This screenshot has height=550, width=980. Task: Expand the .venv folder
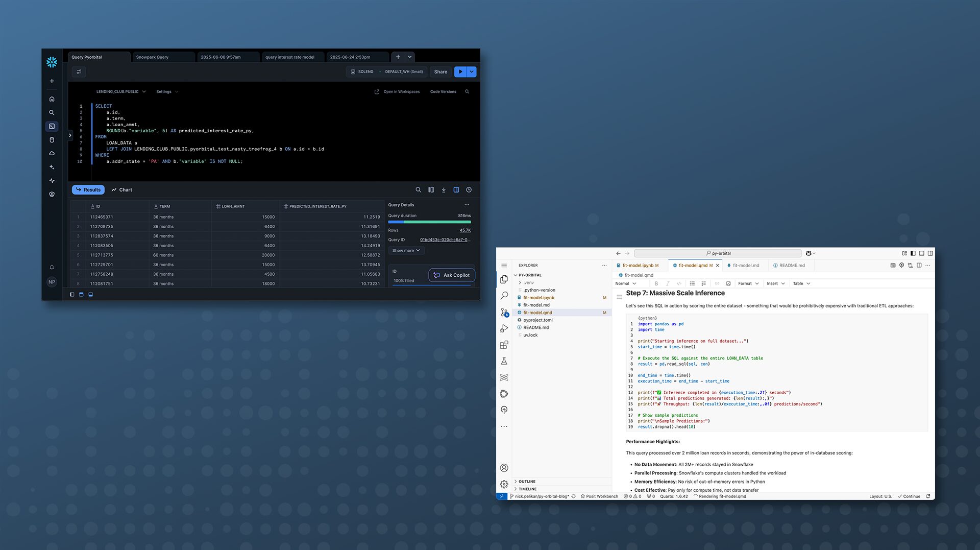528,282
